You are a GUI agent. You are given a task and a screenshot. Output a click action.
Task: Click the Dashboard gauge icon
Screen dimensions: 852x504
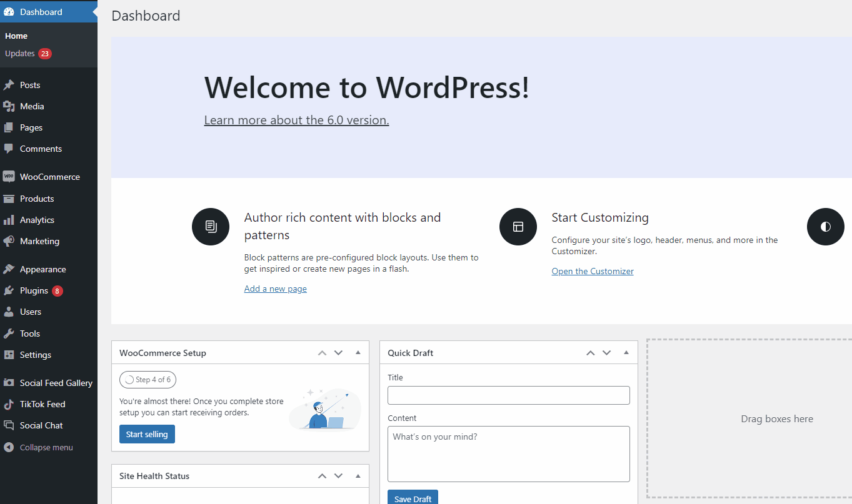(9, 12)
